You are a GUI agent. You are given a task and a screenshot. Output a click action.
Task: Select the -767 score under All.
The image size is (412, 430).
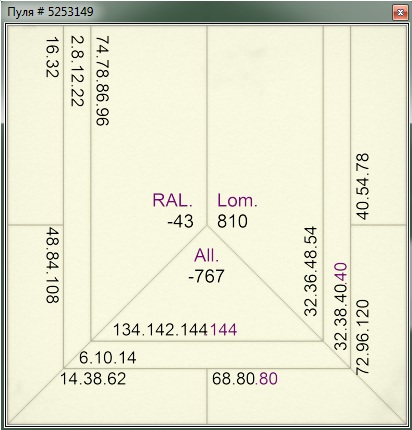206,276
